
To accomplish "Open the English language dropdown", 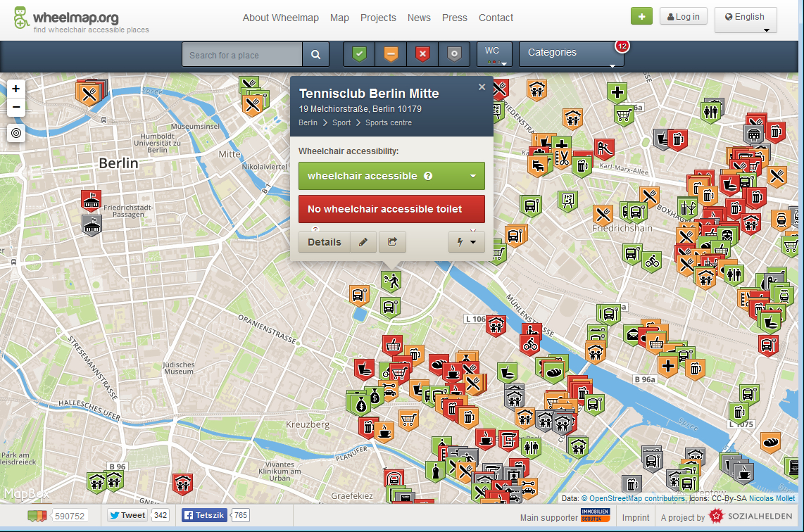I will (746, 20).
